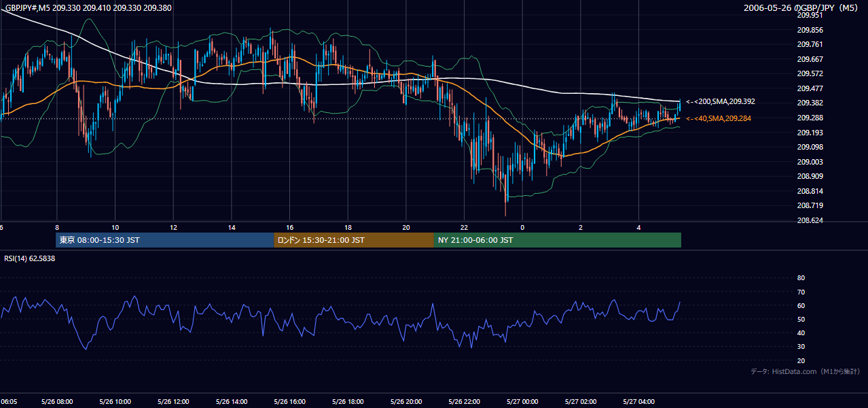The width and height of the screenshot is (868, 408).
Task: Click the GBPJPY#,M5 chart title text
Action: click(88, 8)
